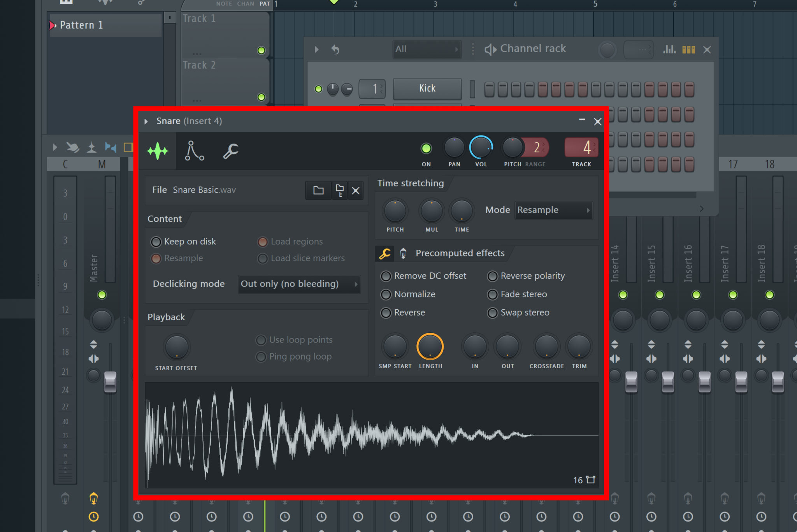This screenshot has height=532, width=797.
Task: Click the folder icon to browse sample
Action: tap(318, 190)
